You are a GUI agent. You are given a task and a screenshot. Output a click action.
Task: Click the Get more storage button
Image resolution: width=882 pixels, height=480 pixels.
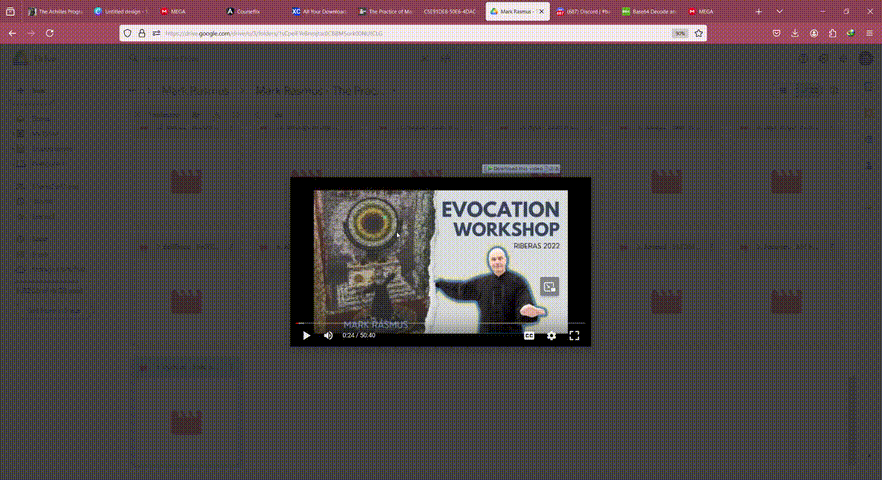[54, 311]
